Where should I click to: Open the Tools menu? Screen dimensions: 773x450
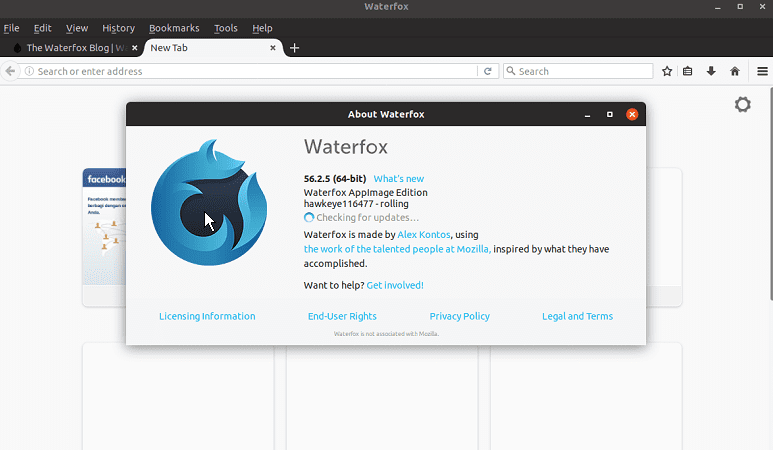(x=226, y=28)
